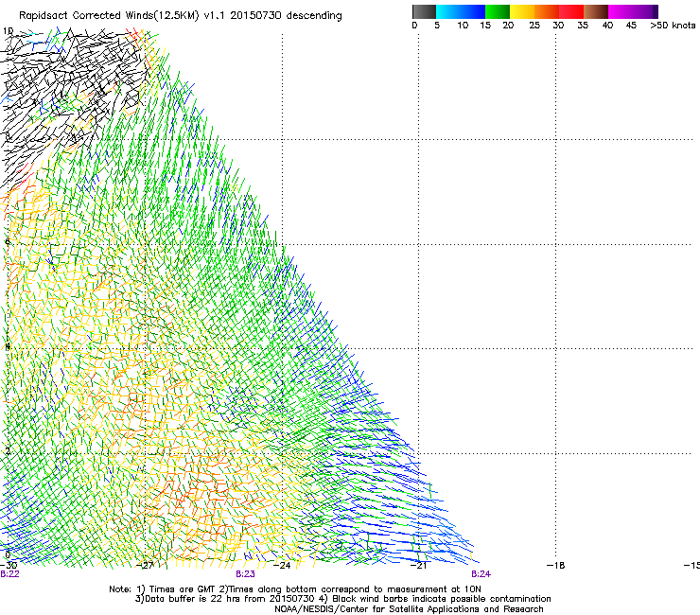Image resolution: width=700 pixels, height=615 pixels.
Task: Click the purple time label '8:24'
Action: coord(481,574)
